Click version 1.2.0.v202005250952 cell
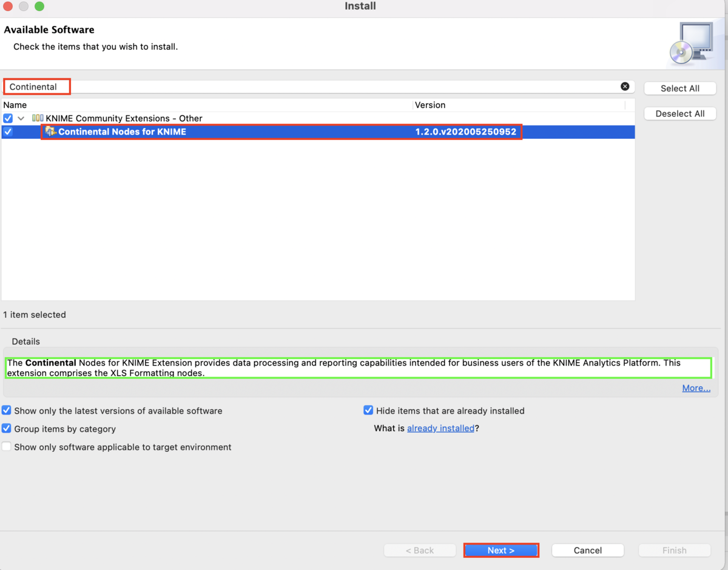The width and height of the screenshot is (728, 570). tap(466, 132)
